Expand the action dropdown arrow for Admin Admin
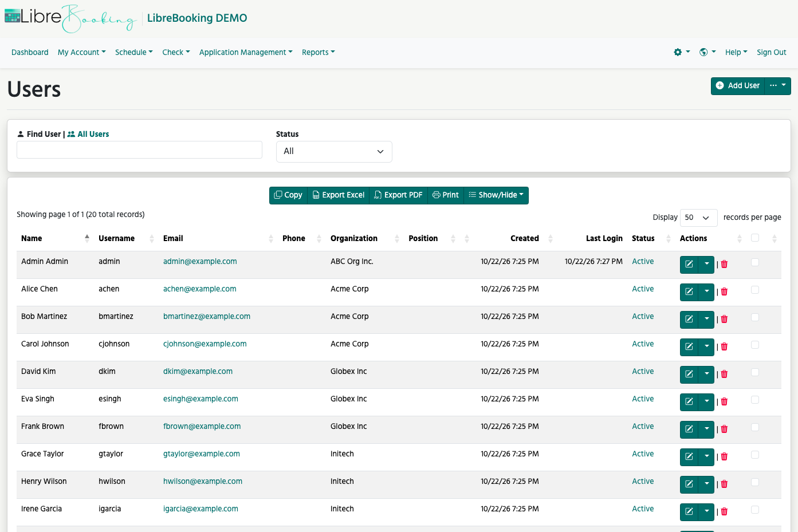Viewport: 798px width, 532px height. point(707,265)
